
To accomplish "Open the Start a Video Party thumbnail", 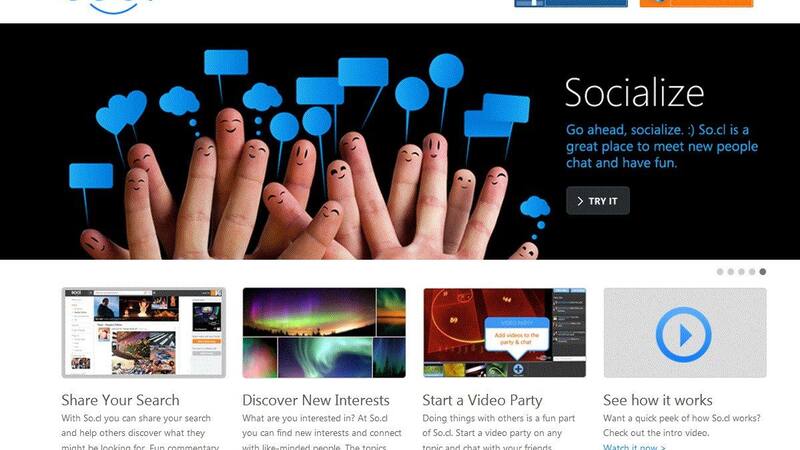I will tap(505, 333).
